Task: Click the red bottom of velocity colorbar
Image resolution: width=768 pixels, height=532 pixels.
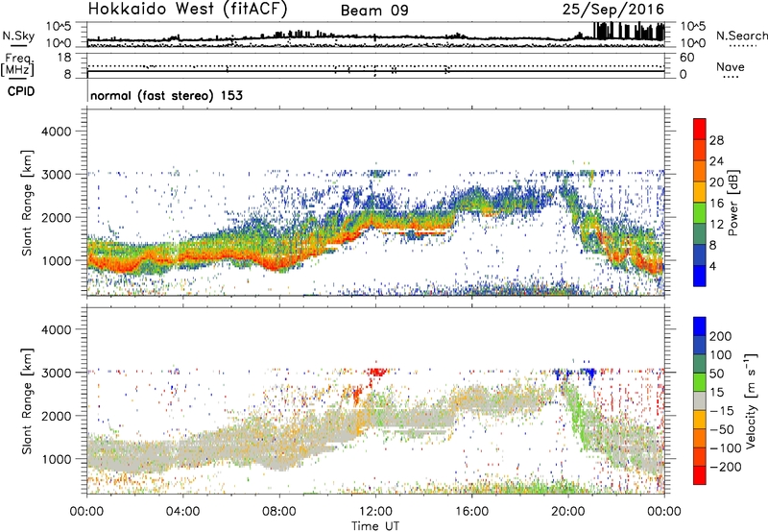Action: coord(700,475)
